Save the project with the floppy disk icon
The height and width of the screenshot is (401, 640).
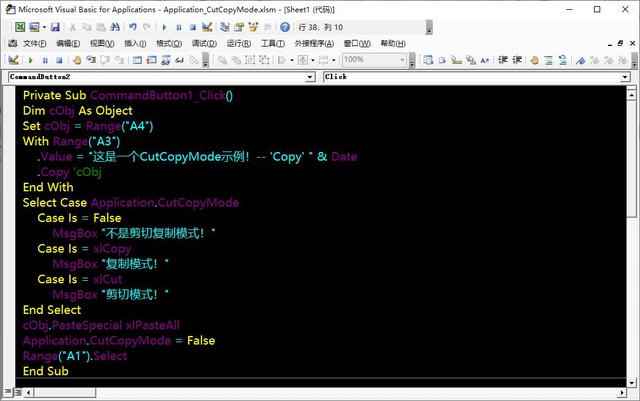(x=56, y=27)
